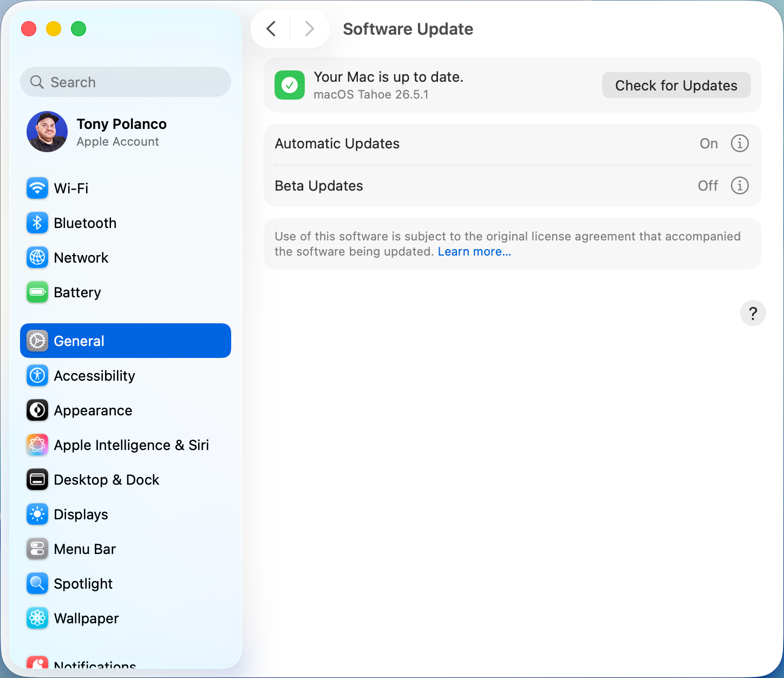The image size is (784, 678).
Task: Go forward with the right chevron
Action: click(309, 29)
